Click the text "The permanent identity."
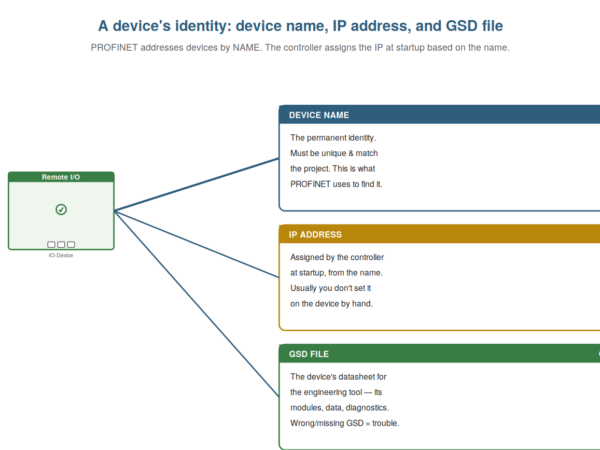 (x=333, y=138)
